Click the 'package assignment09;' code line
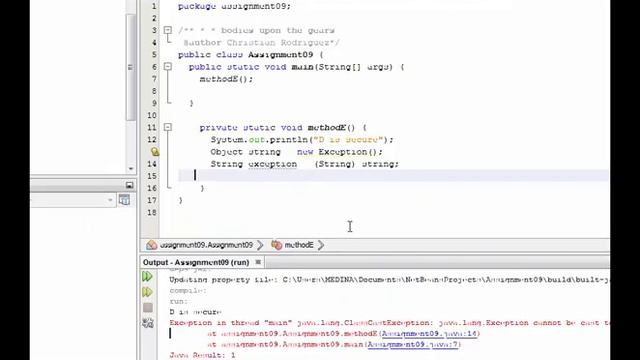The width and height of the screenshot is (640, 360). pos(234,6)
